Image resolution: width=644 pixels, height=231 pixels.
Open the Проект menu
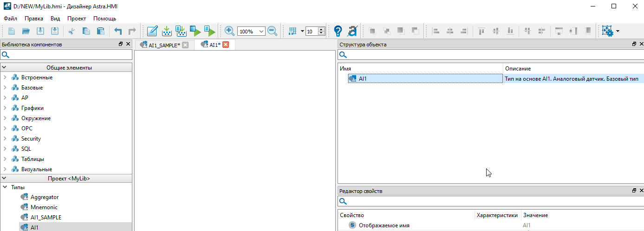click(x=76, y=19)
